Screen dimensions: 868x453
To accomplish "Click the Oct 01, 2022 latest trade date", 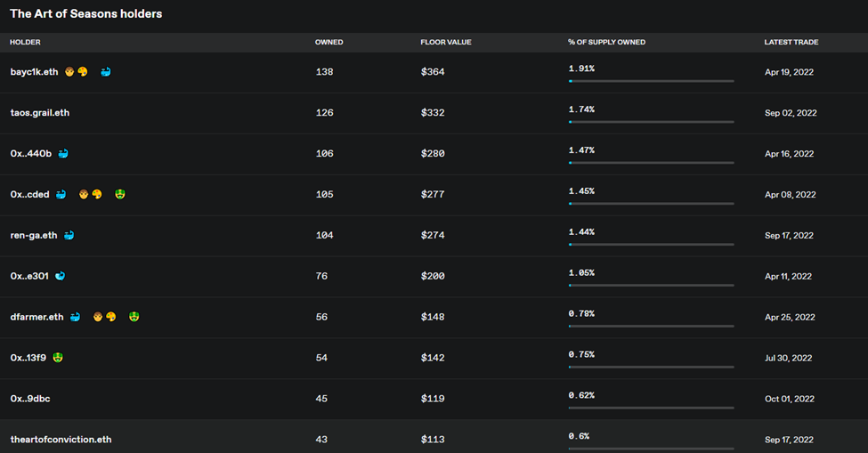I will click(x=790, y=399).
